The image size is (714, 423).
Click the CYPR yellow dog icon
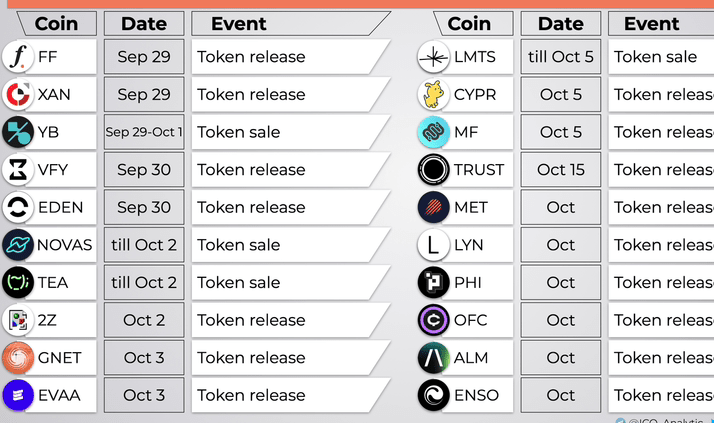(x=433, y=95)
